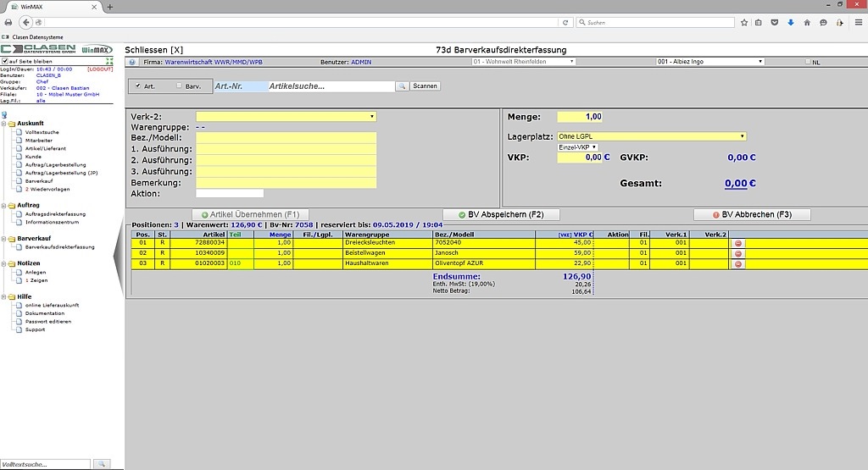
Task: Click the computer icon above Auskunft tree
Action: 4,115
